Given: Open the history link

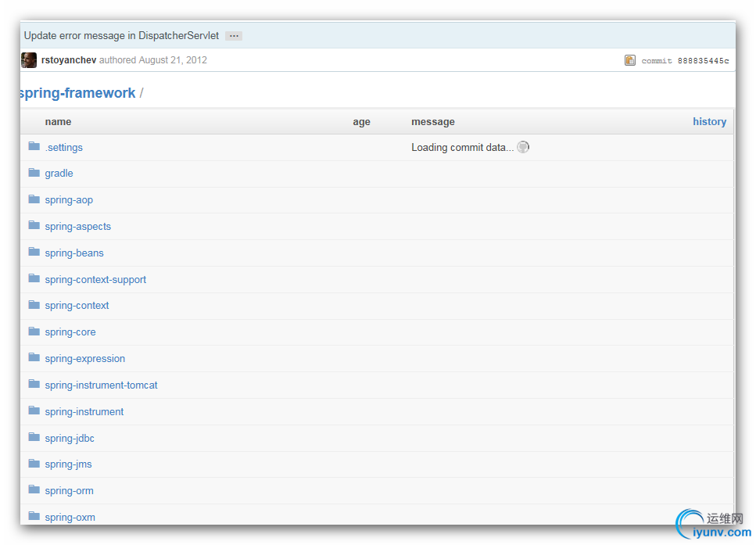Looking at the screenshot, I should tap(709, 121).
